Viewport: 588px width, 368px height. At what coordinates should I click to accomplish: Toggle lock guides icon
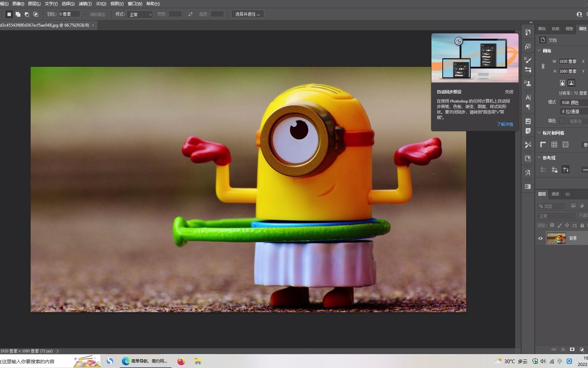click(x=554, y=169)
